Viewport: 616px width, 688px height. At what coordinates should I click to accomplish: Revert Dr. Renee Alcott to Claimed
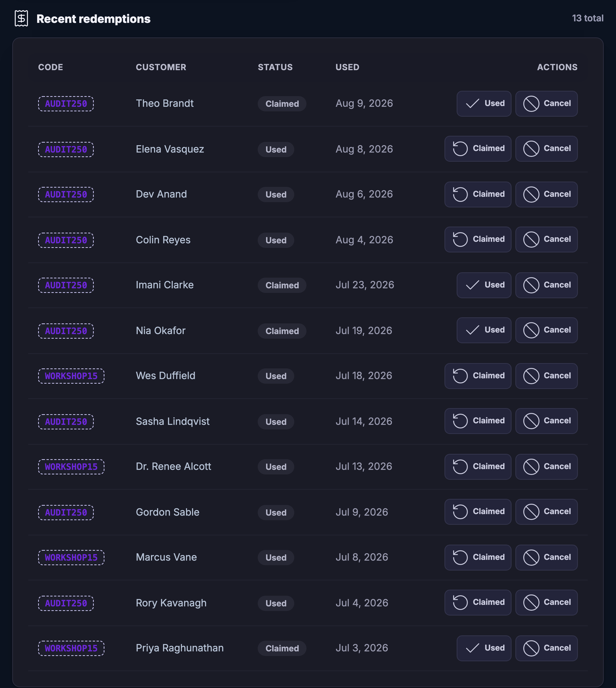pos(478,467)
